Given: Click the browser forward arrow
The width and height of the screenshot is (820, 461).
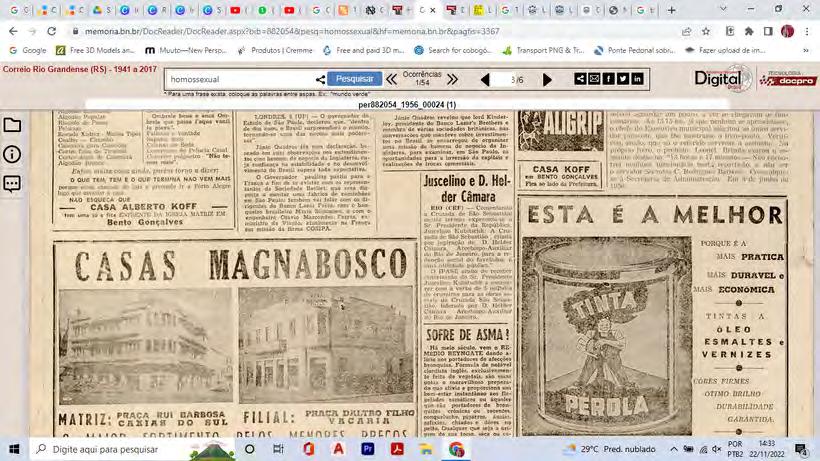Looking at the screenshot, I should pyautogui.click(x=32, y=31).
